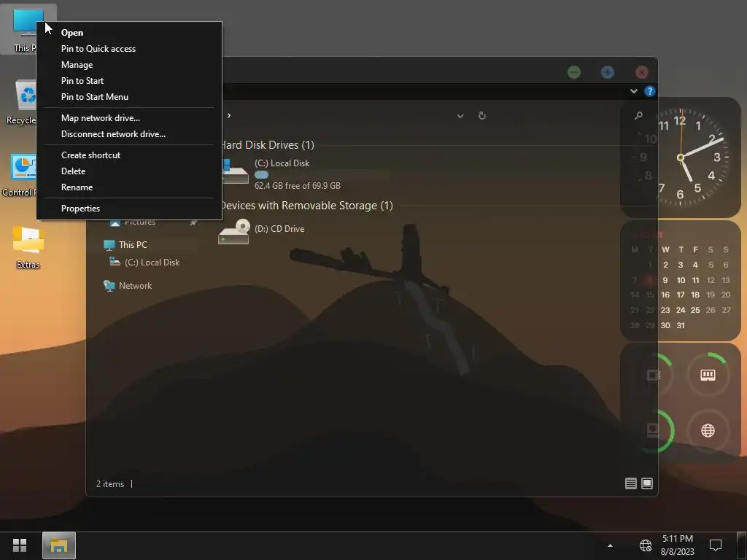Click the 62.4 GB free of 69.9 GB text

[x=298, y=186]
